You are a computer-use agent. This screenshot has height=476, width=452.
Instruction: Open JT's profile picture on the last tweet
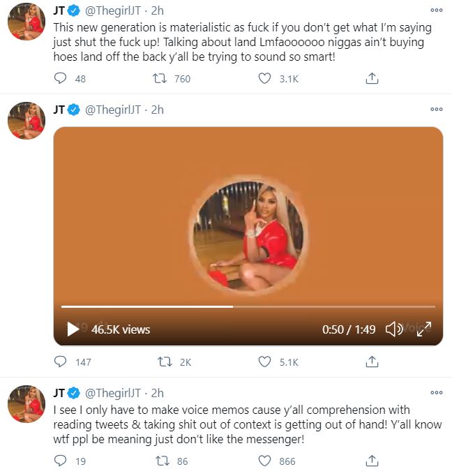tap(27, 403)
